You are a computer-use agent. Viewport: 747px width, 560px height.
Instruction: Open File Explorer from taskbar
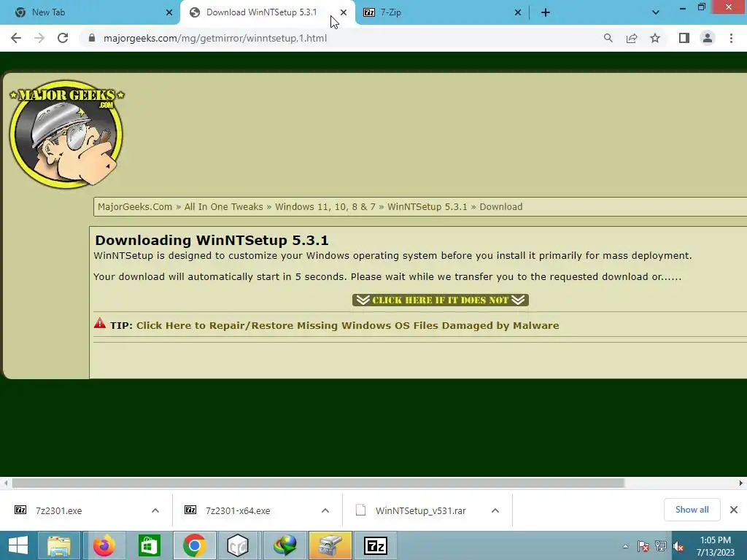59,545
